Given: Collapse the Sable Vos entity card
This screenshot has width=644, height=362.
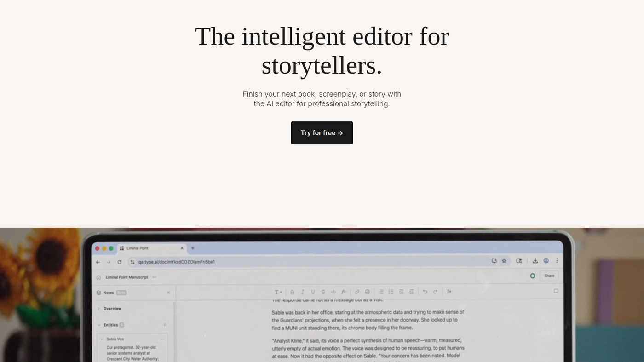Looking at the screenshot, I should pos(102,339).
